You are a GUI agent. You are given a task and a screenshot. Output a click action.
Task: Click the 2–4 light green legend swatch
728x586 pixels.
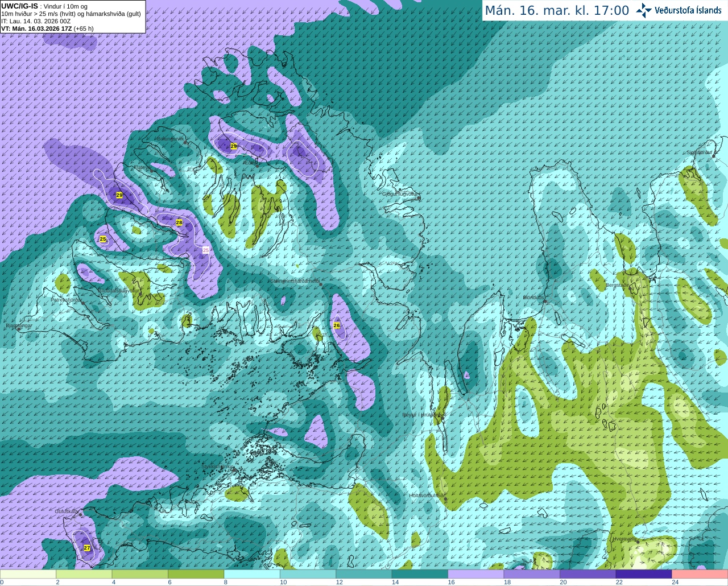point(84,574)
